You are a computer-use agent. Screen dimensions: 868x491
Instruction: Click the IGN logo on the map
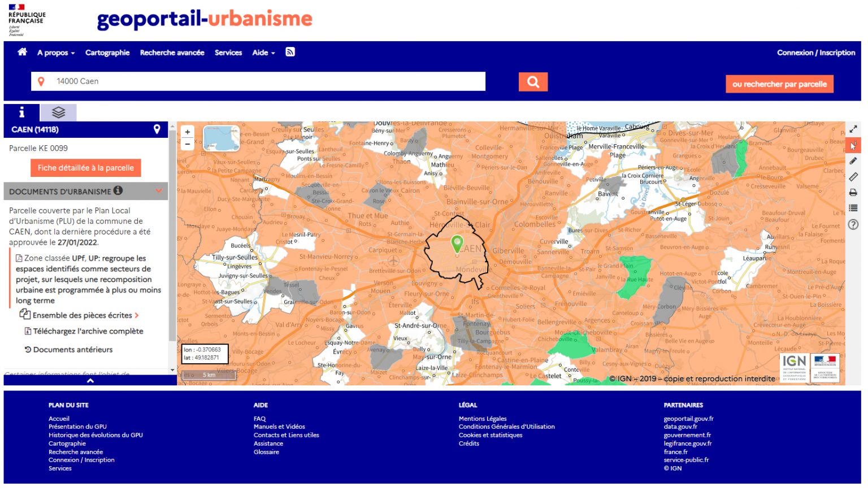coord(794,368)
